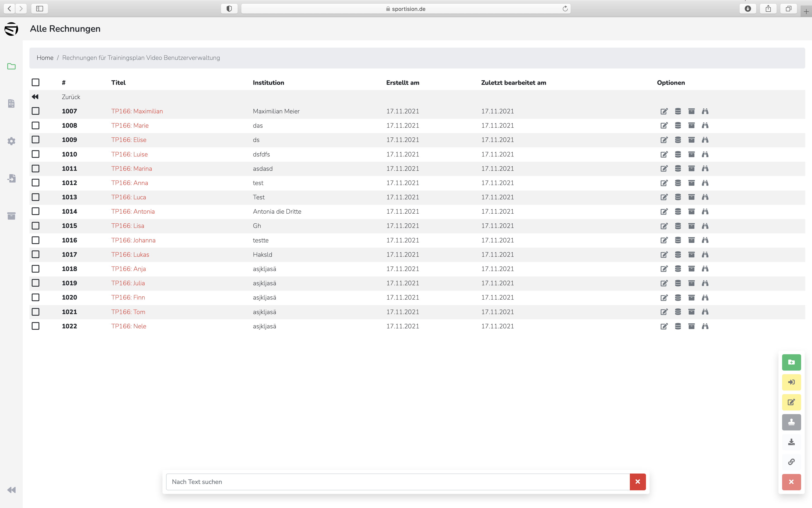Click the gray stamp floating button
Screen dimensions: 812x508
(x=791, y=422)
